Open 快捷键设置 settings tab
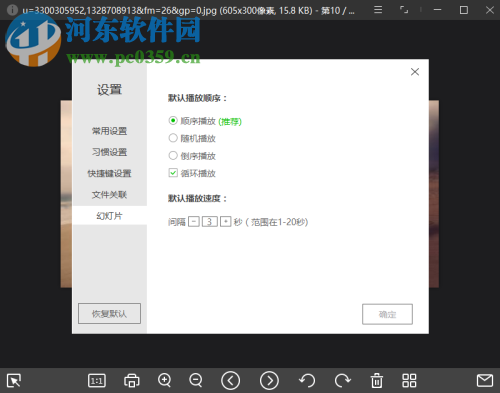The image size is (500, 393). [109, 173]
